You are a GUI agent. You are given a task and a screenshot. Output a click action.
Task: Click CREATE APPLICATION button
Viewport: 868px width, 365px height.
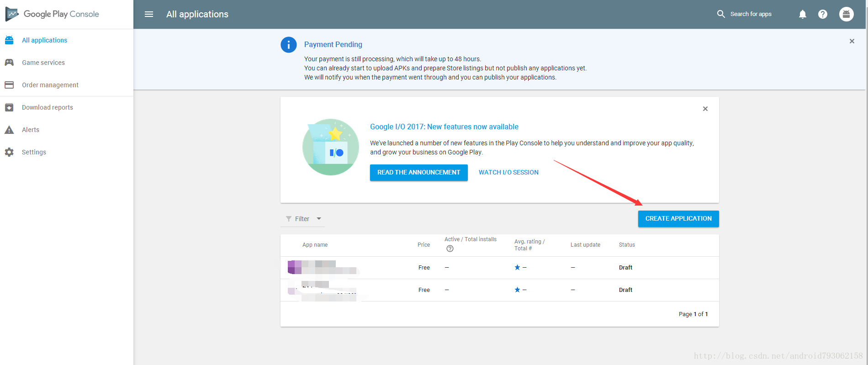(678, 219)
